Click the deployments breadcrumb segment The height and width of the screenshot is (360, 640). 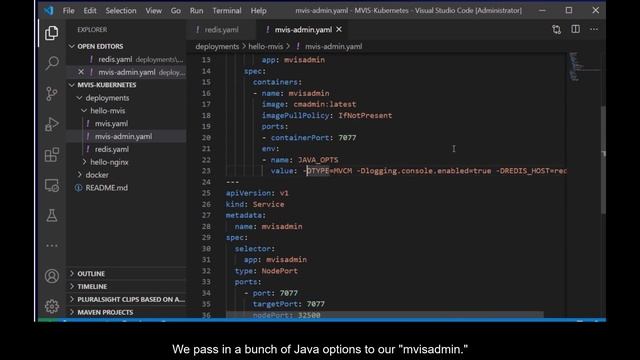217,47
